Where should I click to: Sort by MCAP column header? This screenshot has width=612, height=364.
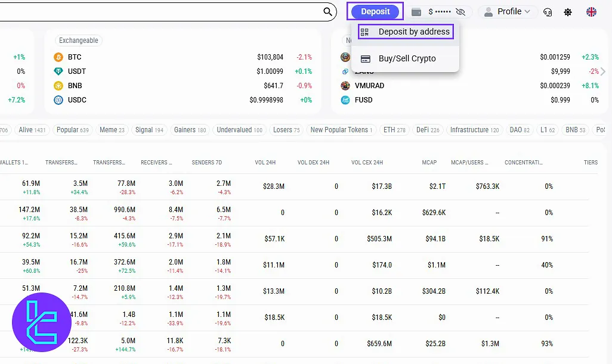(429, 162)
